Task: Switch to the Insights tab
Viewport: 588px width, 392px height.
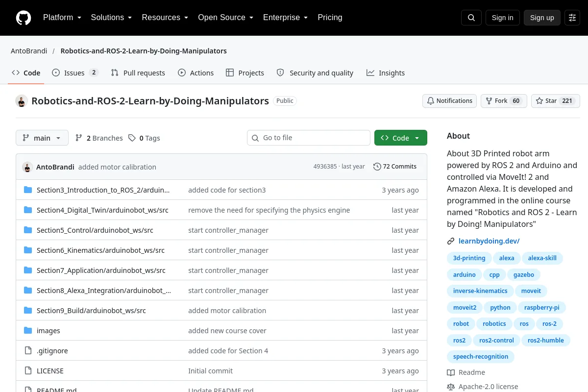Action: tap(386, 73)
